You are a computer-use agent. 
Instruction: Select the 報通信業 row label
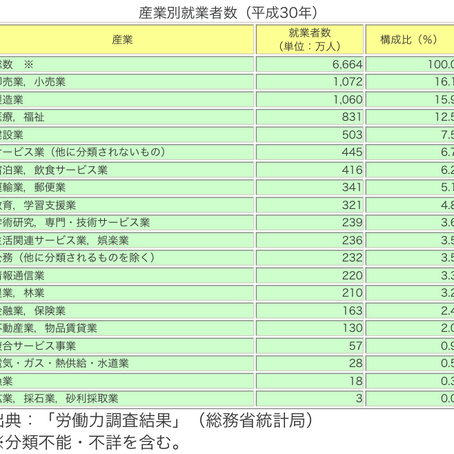coord(23,276)
